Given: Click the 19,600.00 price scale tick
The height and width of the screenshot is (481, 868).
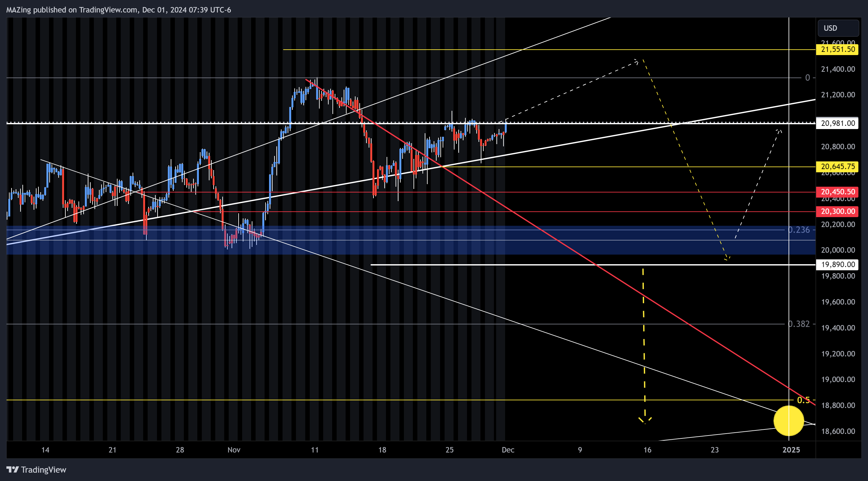Looking at the screenshot, I should pos(838,302).
